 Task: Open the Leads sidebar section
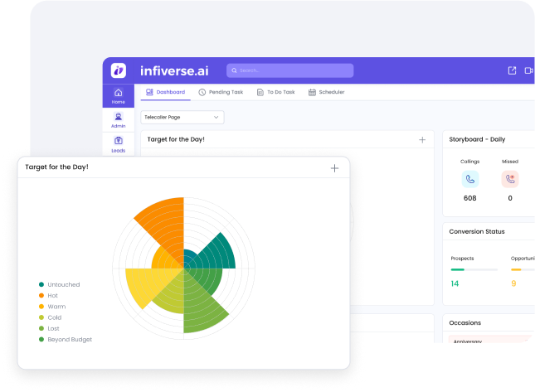[119, 144]
